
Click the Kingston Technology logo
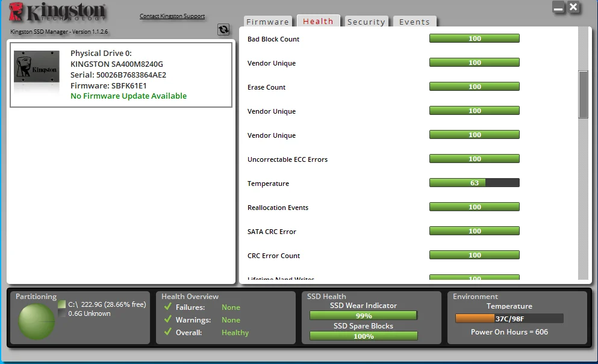(x=58, y=12)
